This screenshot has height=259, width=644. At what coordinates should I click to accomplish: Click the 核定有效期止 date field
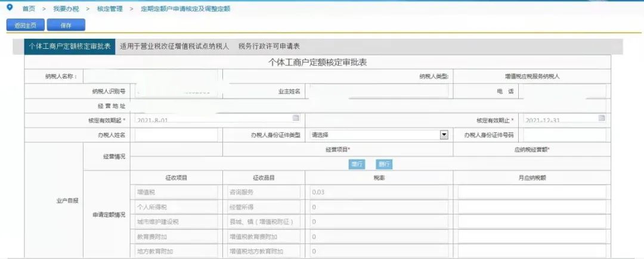click(564, 120)
